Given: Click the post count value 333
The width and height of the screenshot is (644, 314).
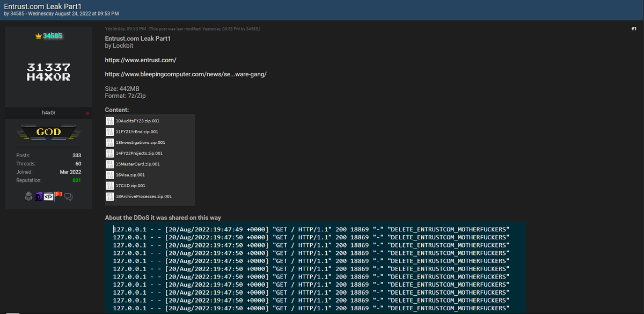Looking at the screenshot, I should point(77,156).
